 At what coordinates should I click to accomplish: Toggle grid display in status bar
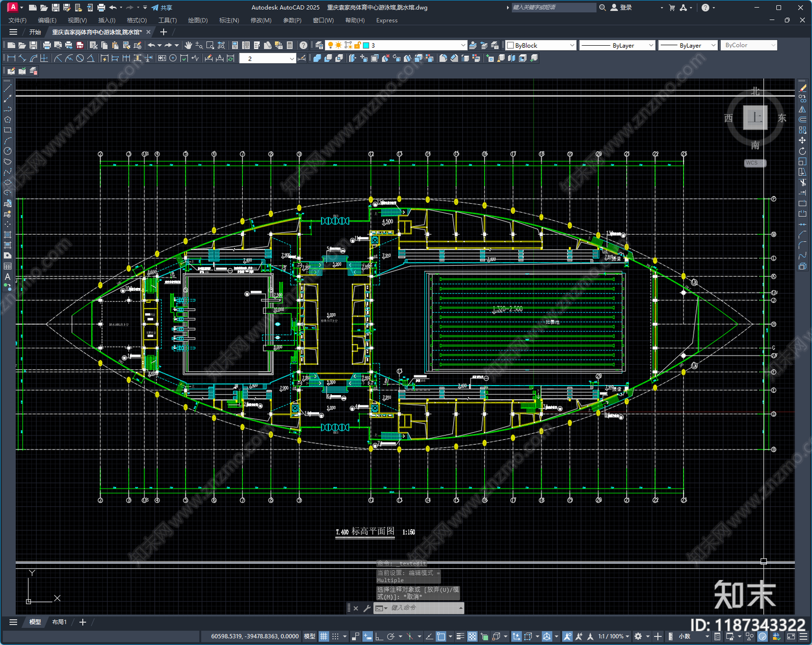click(x=324, y=636)
